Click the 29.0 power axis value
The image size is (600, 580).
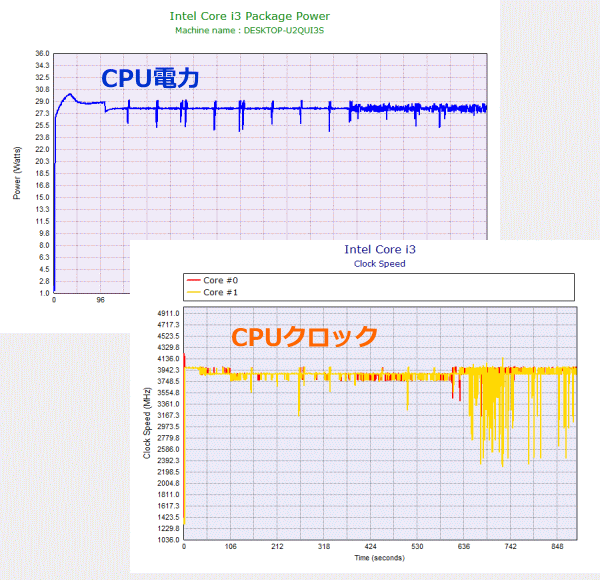pos(42,101)
